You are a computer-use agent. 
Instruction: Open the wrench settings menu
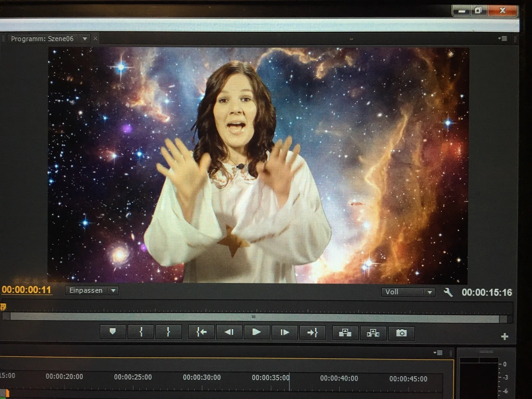tap(448, 292)
